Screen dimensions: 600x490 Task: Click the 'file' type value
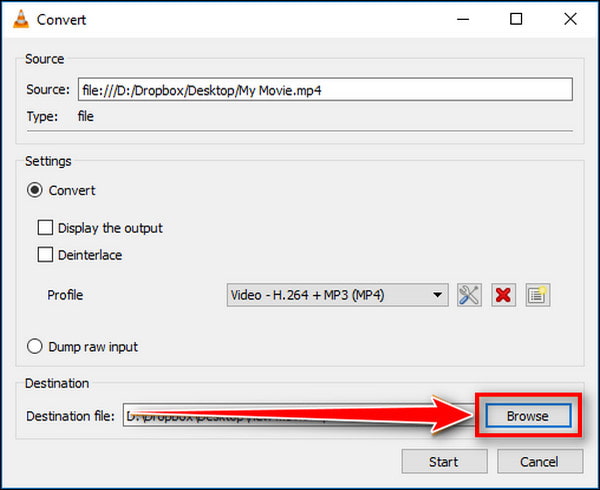[x=86, y=116]
